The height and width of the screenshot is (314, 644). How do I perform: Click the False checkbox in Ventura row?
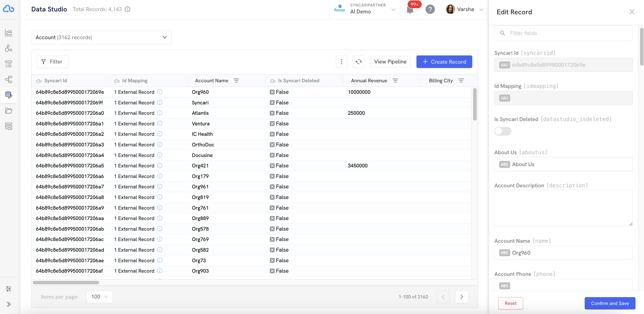point(272,124)
